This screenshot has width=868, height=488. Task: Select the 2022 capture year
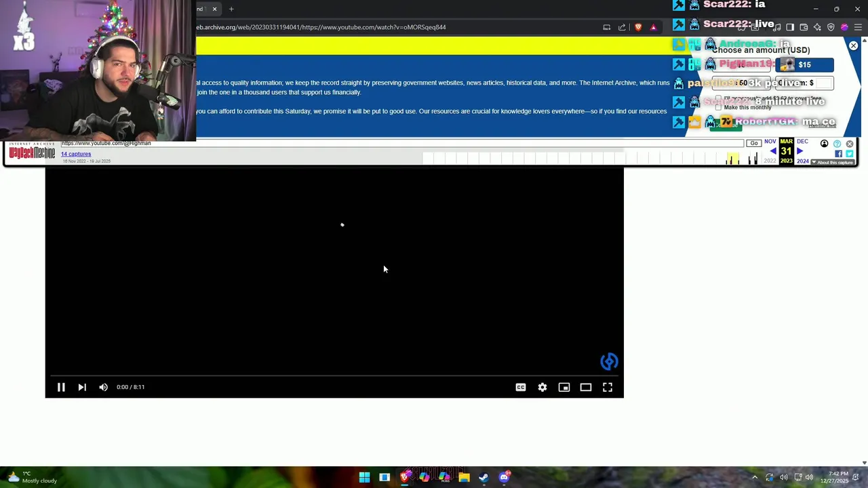770,161
